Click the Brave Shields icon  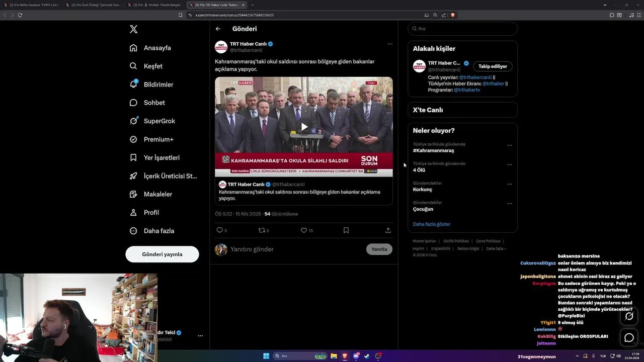452,15
